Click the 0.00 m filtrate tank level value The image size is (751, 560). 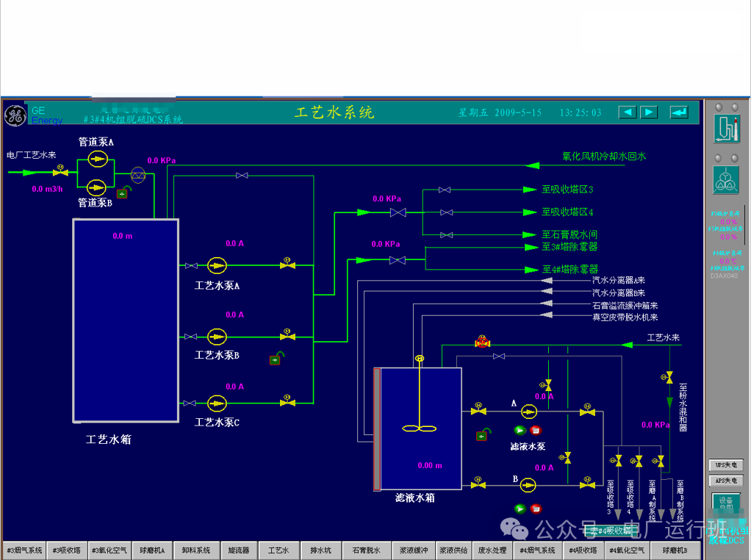430,465
